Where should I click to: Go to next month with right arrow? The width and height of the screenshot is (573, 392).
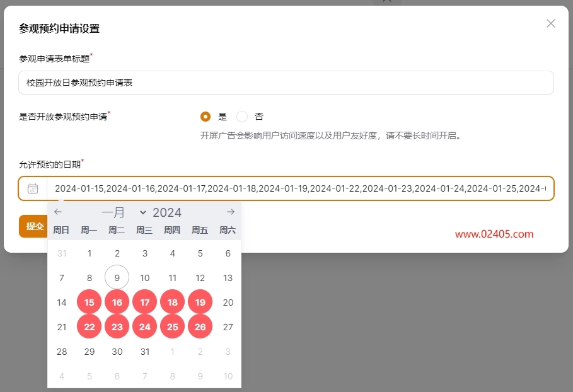[231, 212]
